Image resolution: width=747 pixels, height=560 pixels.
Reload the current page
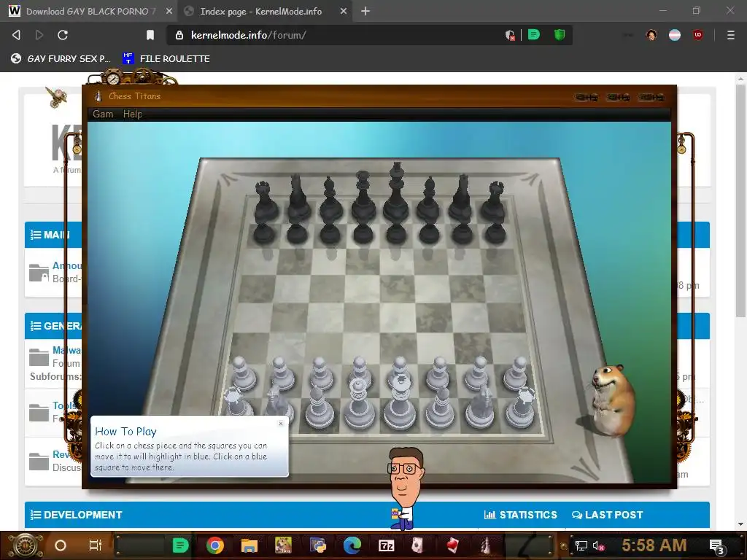click(63, 35)
